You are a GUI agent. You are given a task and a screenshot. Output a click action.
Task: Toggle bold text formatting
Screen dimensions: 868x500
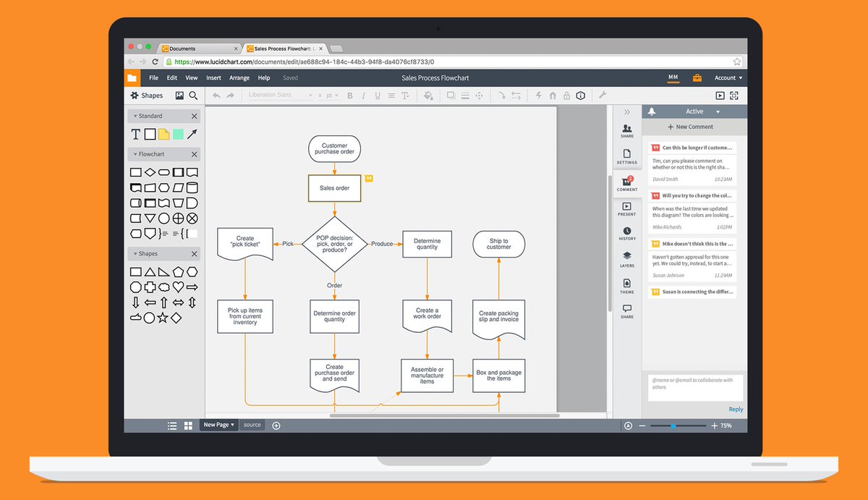(349, 95)
